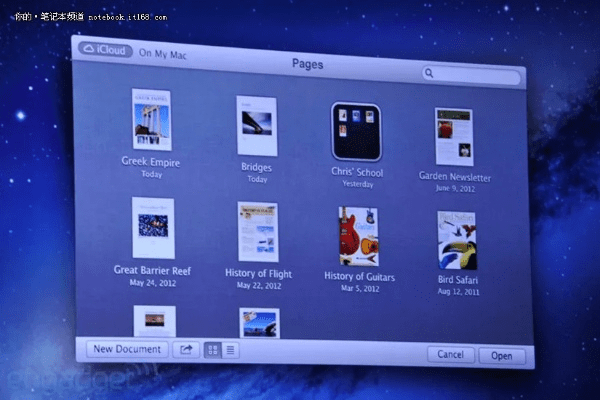Select the History of Guitars document thumbnail
This screenshot has width=600, height=400.
[x=359, y=236]
